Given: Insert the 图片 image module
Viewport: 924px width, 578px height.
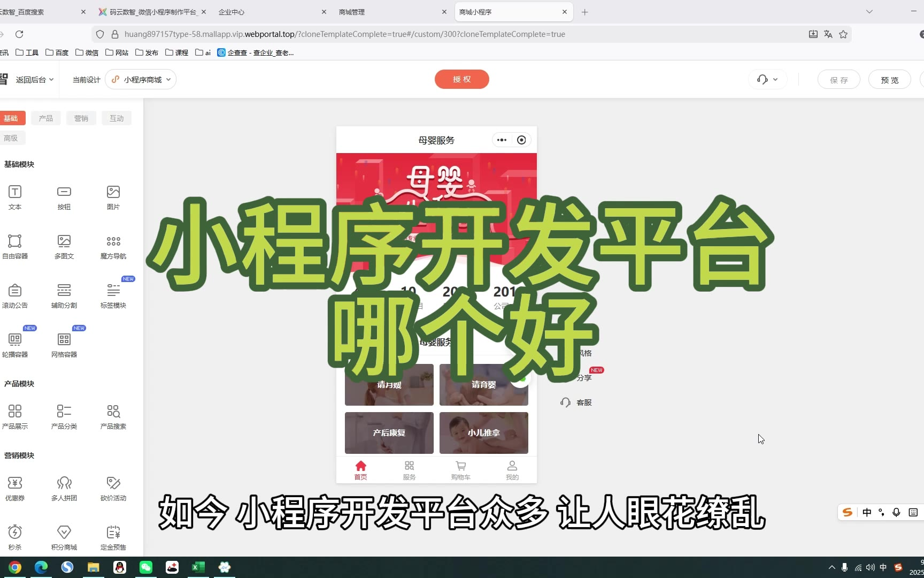Looking at the screenshot, I should point(113,197).
